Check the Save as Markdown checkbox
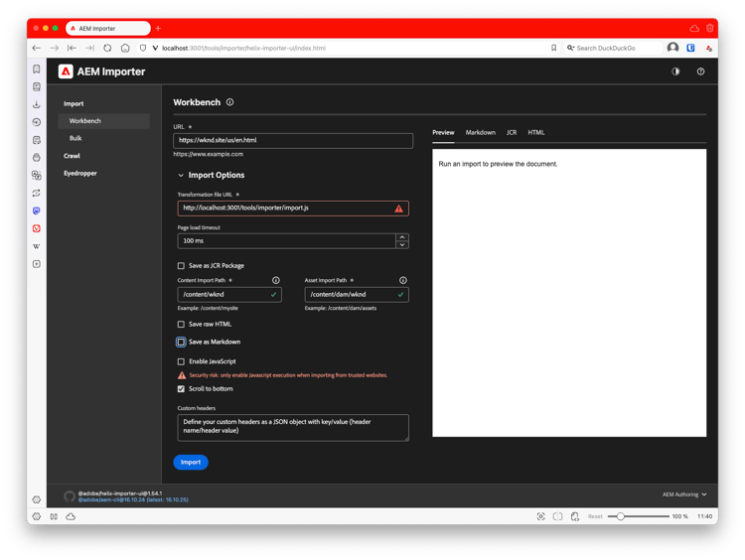Image resolution: width=745 pixels, height=560 pixels. 181,342
